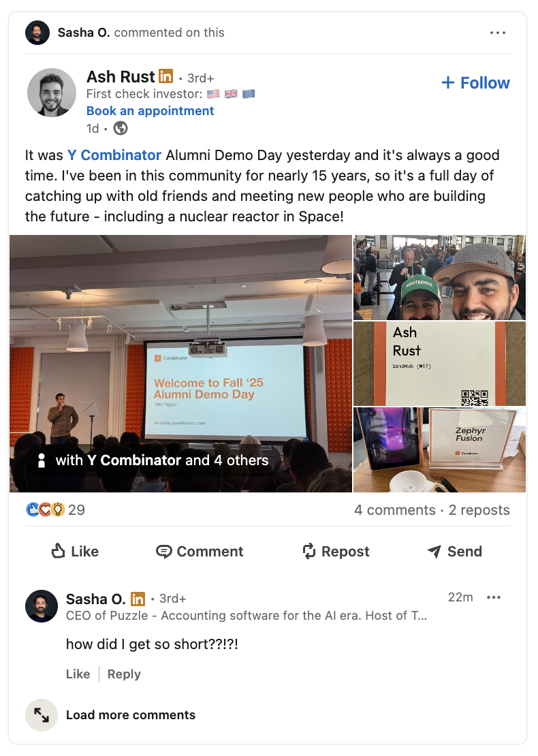Click the Repost arrows icon
Viewport: 538px width, 756px height.
(x=309, y=551)
